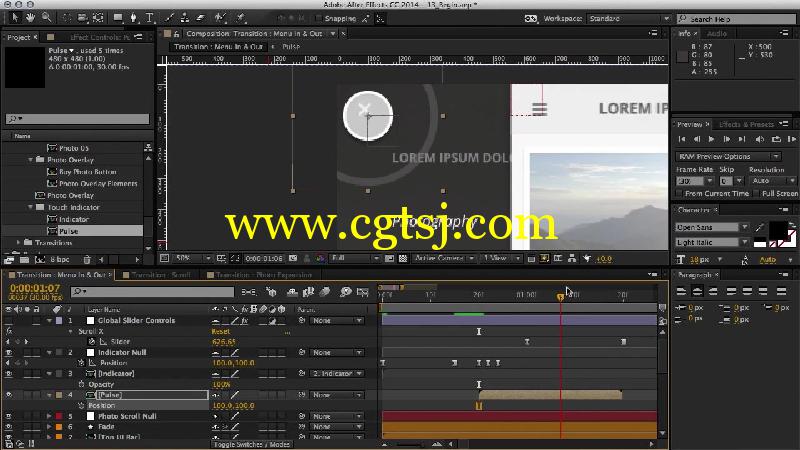Select the Hand tool

[31, 18]
